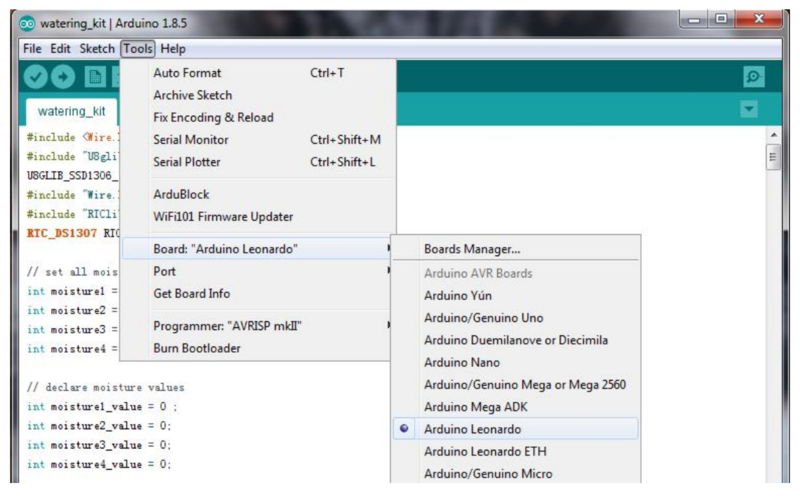Select Arduino/Genuino Mega or Mega 2560
This screenshot has height=497, width=800.
pos(516,385)
